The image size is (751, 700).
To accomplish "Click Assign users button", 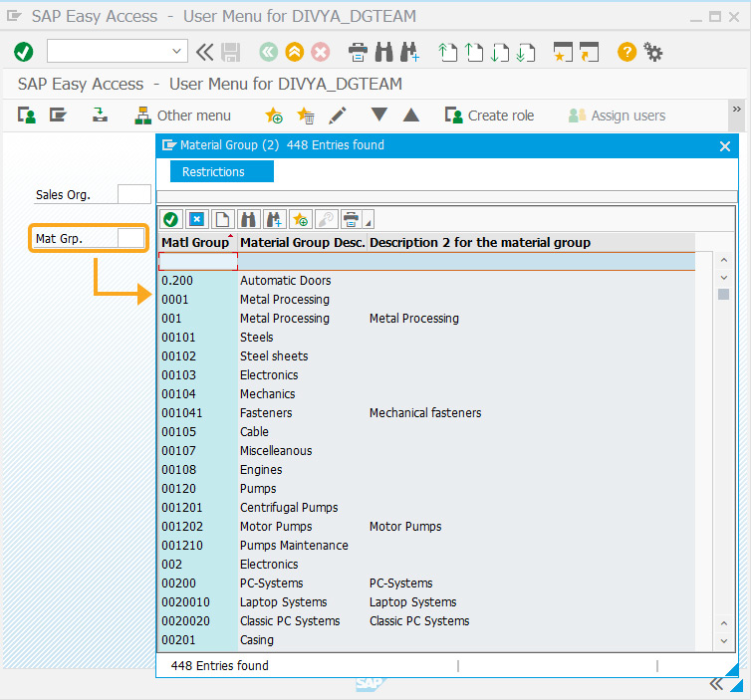I will pos(617,116).
